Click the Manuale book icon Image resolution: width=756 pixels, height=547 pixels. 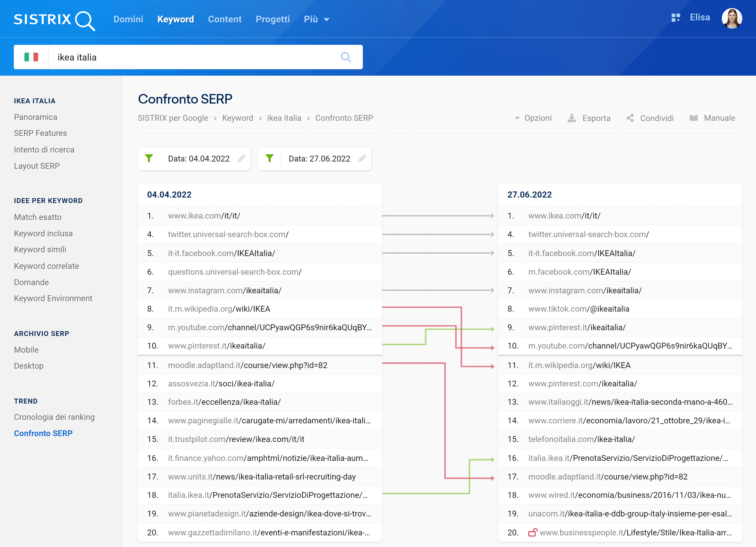[694, 118]
